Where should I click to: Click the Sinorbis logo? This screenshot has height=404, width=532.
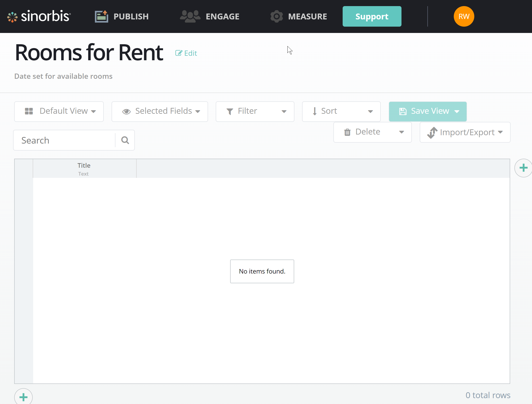(39, 16)
